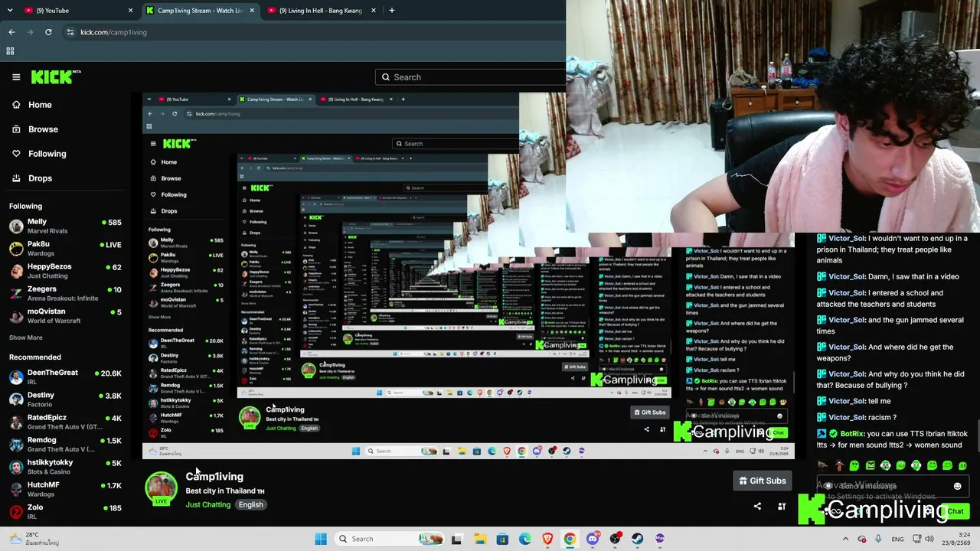Open Steam from the taskbar
The image size is (980, 551).
click(x=638, y=539)
